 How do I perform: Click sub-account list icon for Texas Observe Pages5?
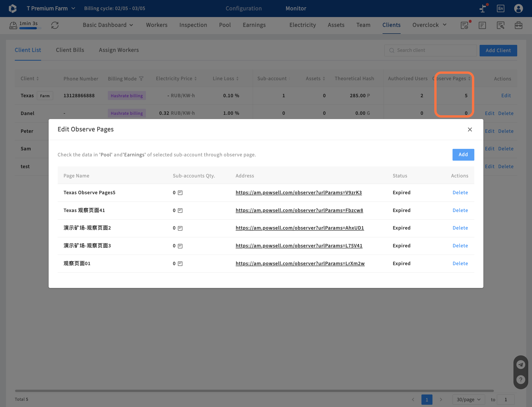pyautogui.click(x=180, y=193)
